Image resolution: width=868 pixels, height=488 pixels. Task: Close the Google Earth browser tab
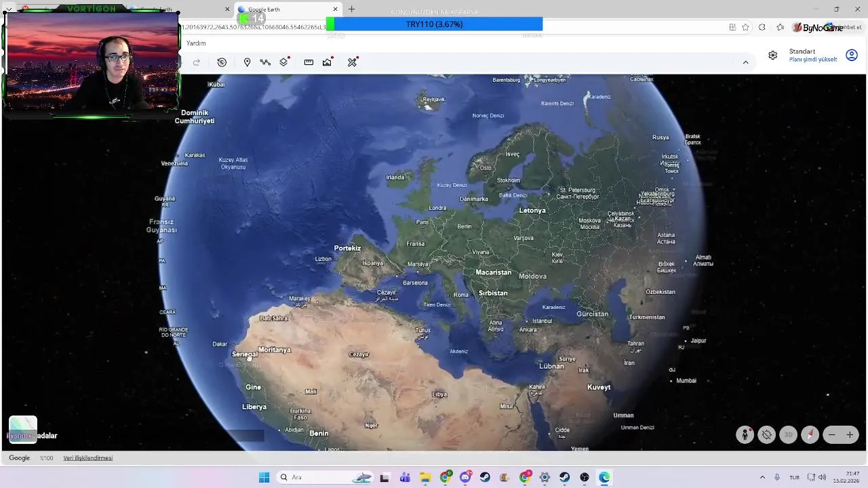(x=335, y=9)
